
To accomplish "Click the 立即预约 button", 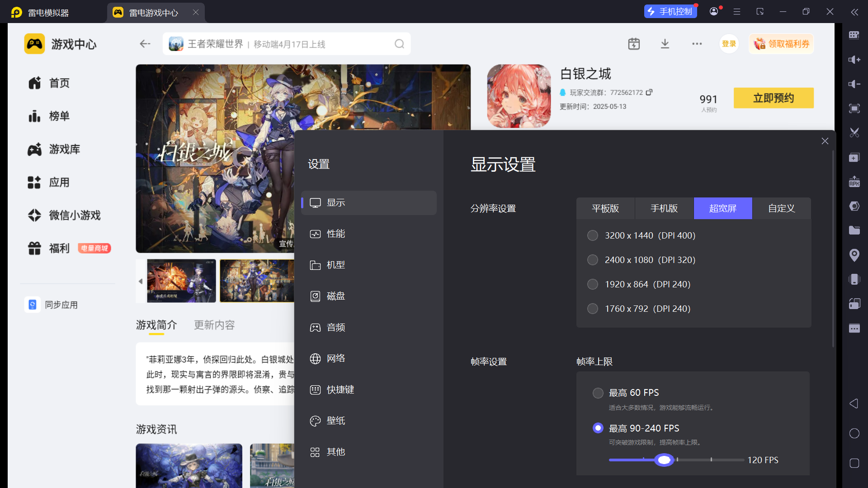I will click(x=773, y=98).
